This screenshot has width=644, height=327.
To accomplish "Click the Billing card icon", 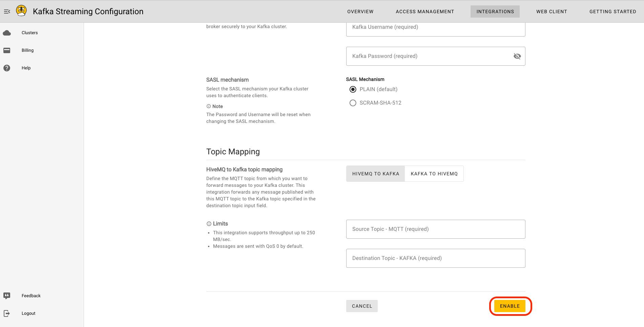I will 7,50.
